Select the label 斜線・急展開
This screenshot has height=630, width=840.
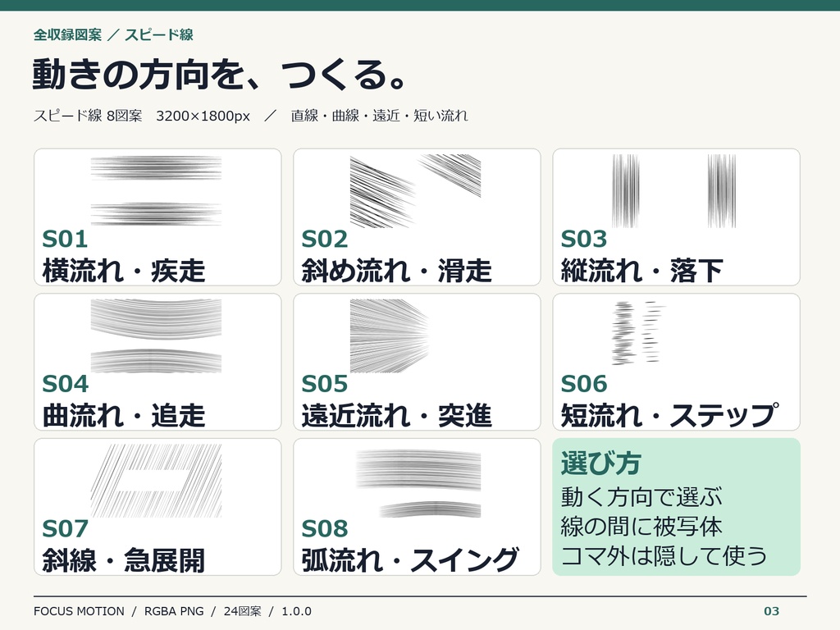[124, 561]
